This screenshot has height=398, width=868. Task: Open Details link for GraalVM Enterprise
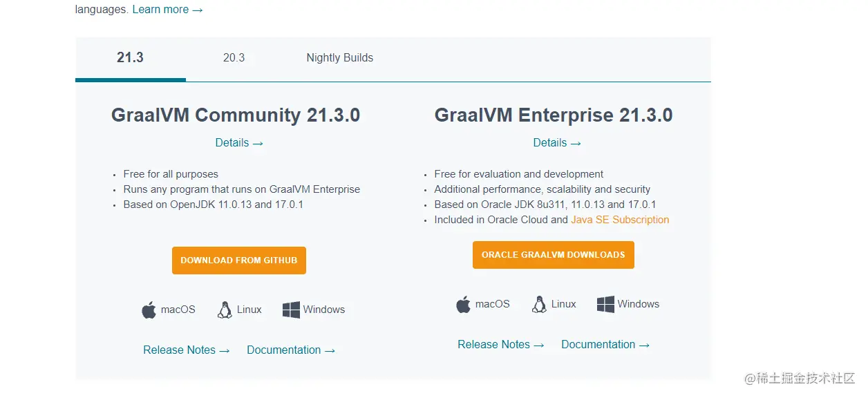pos(557,143)
